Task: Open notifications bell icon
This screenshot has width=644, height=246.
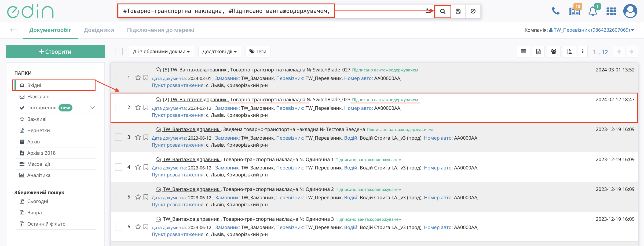Action: point(593,11)
